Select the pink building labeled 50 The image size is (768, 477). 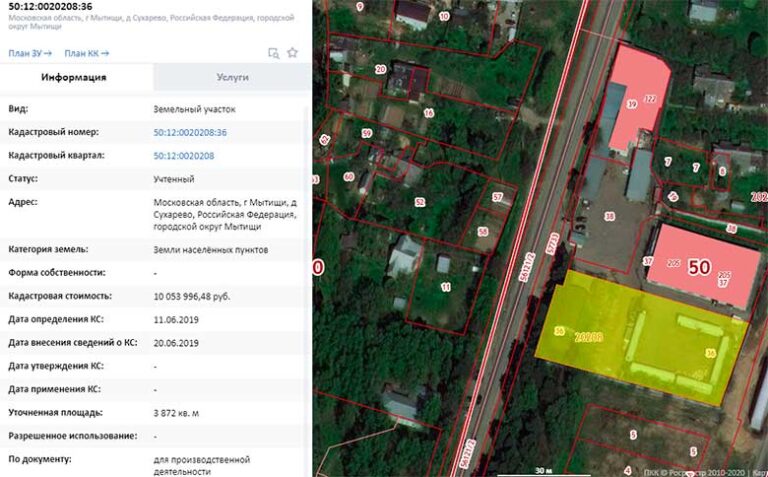pos(698,265)
